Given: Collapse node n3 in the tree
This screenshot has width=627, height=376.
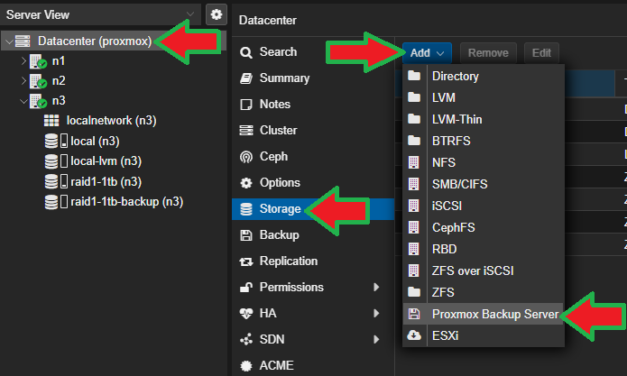Looking at the screenshot, I should click(24, 101).
